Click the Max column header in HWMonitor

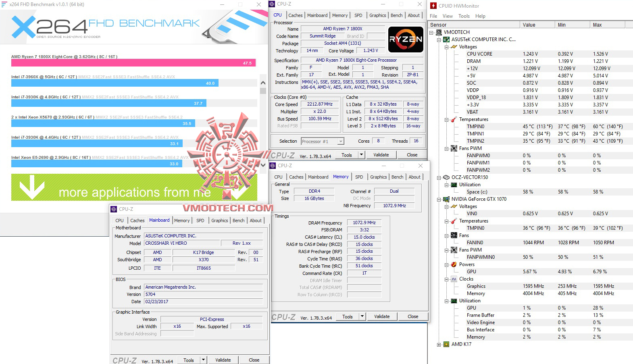click(x=607, y=25)
